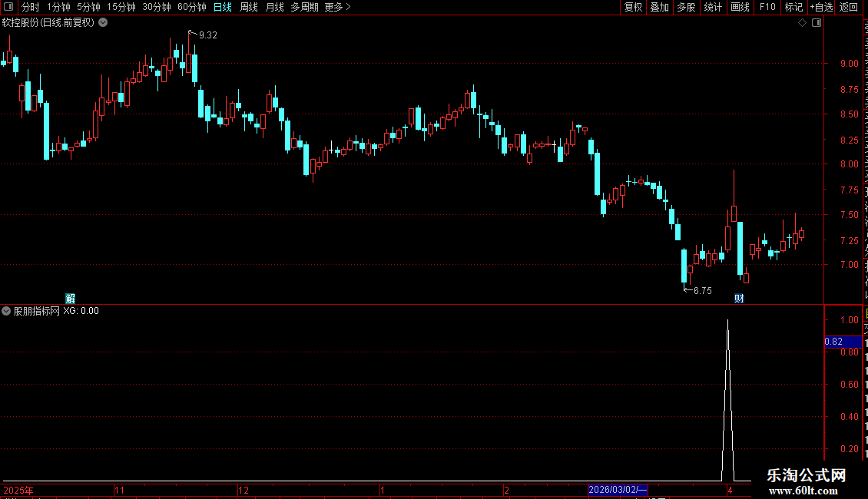Screen dimensions: 868x499
Task: Select the 分时 intraday tab
Action: coord(31,7)
